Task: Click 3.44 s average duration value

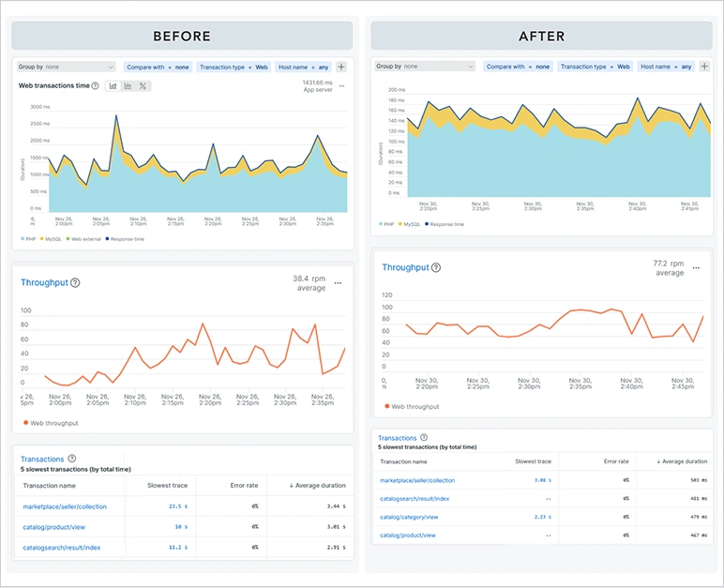Action: [x=336, y=506]
